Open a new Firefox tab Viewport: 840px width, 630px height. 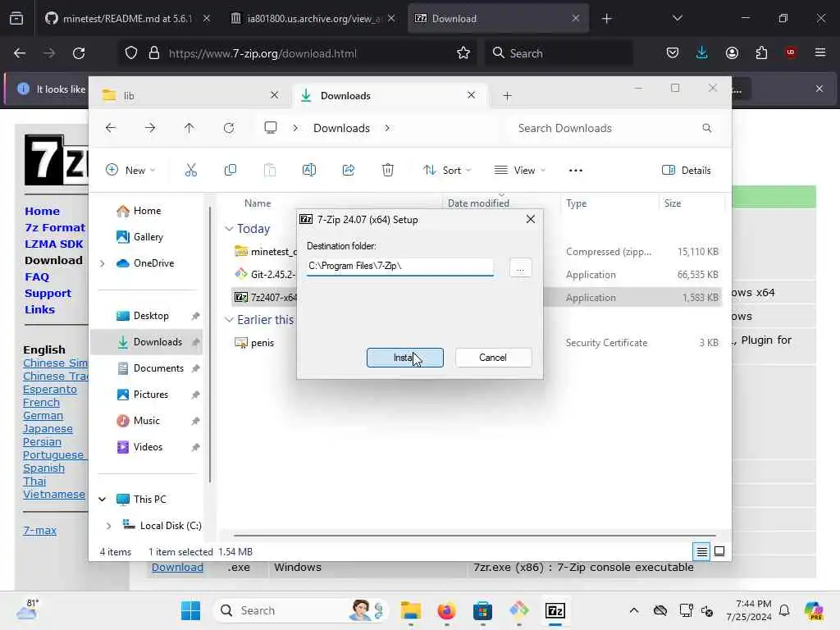pos(606,19)
